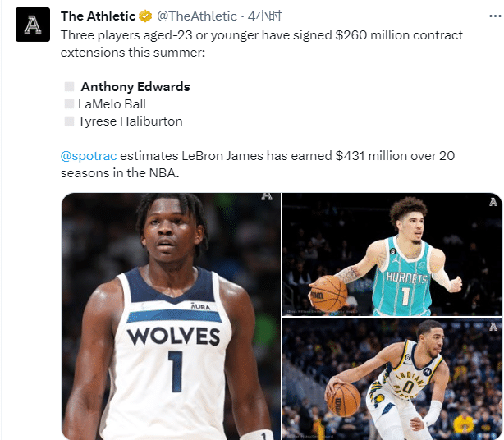The image size is (504, 440).
Task: Click the emoji box beside LaMelo Ball
Action: pyautogui.click(x=70, y=104)
